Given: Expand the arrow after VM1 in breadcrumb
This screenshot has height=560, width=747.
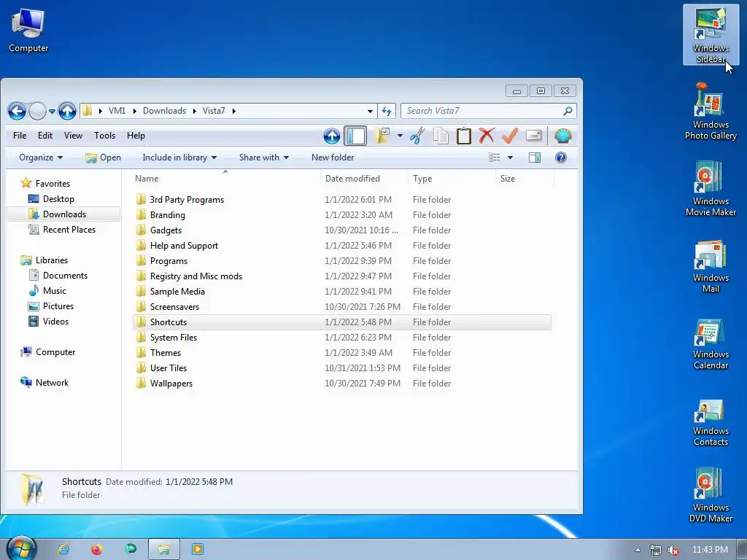Looking at the screenshot, I should click(x=135, y=111).
